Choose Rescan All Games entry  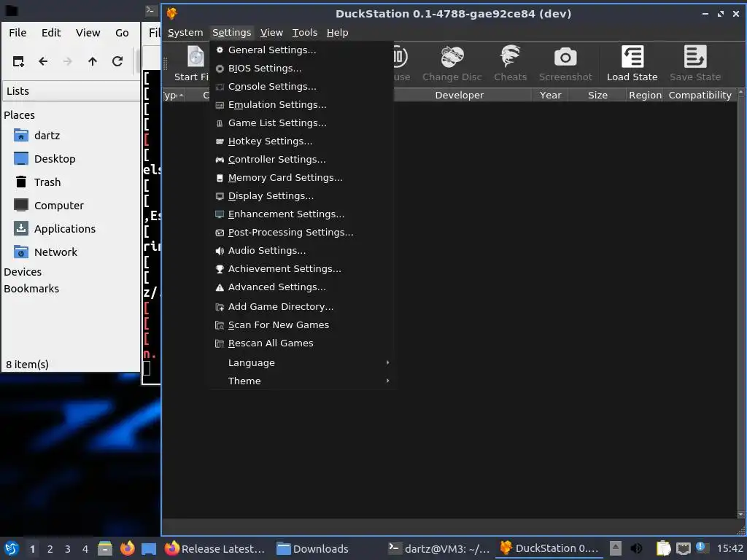click(x=301, y=343)
